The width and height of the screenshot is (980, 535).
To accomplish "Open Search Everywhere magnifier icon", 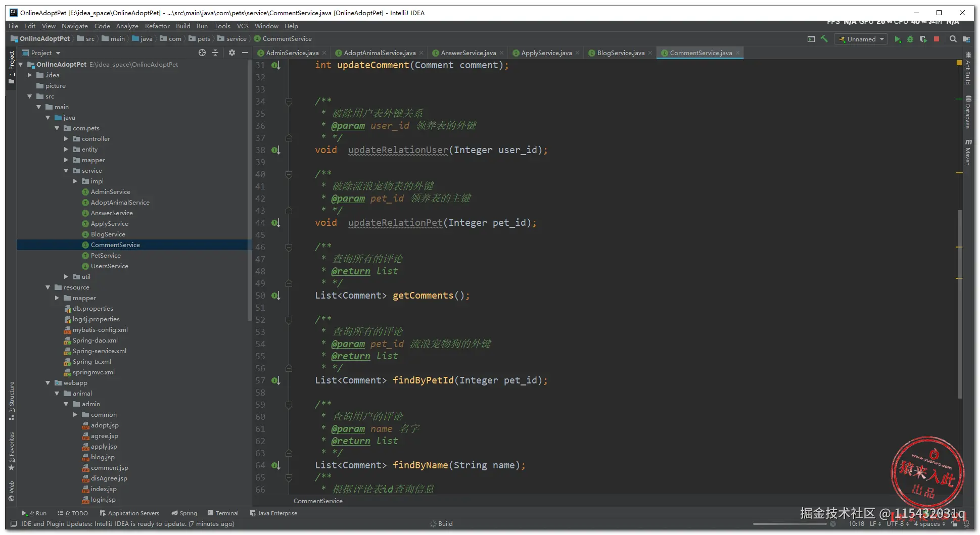I will pos(953,39).
